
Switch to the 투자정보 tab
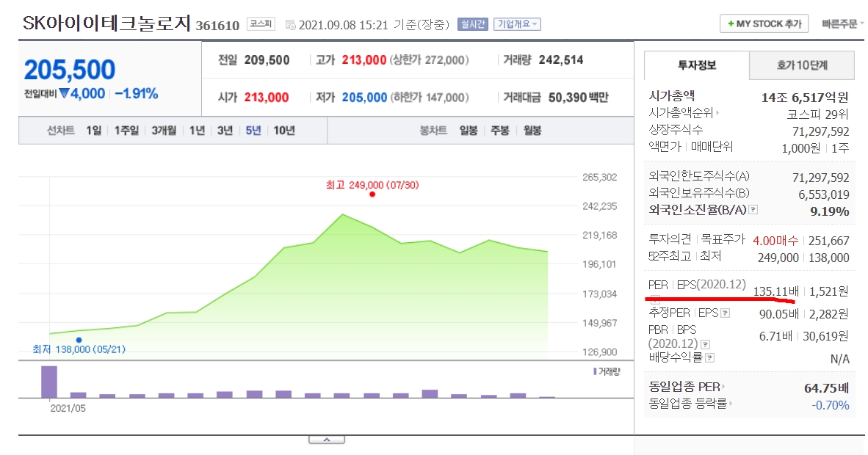click(697, 65)
